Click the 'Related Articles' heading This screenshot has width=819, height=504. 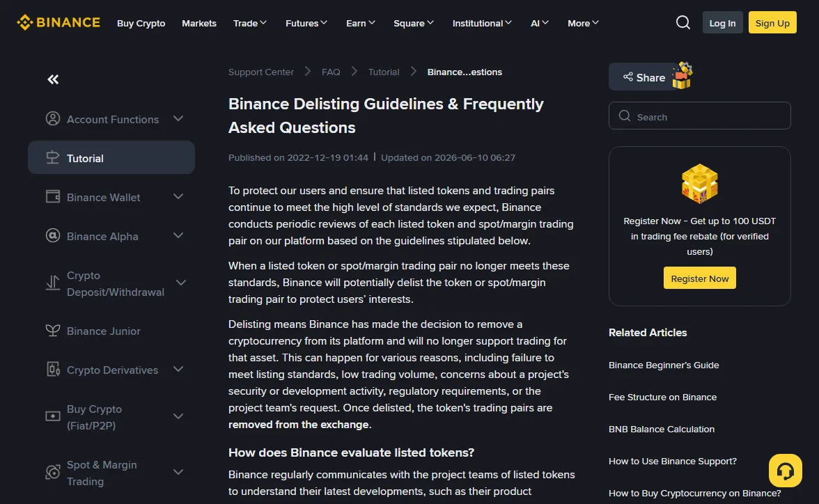click(x=648, y=332)
